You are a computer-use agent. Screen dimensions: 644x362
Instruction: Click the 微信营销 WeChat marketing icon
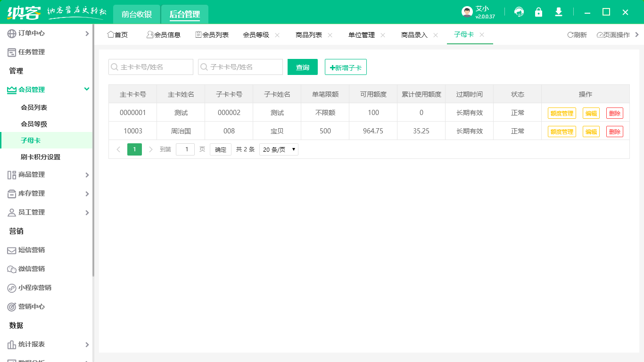pyautogui.click(x=11, y=269)
